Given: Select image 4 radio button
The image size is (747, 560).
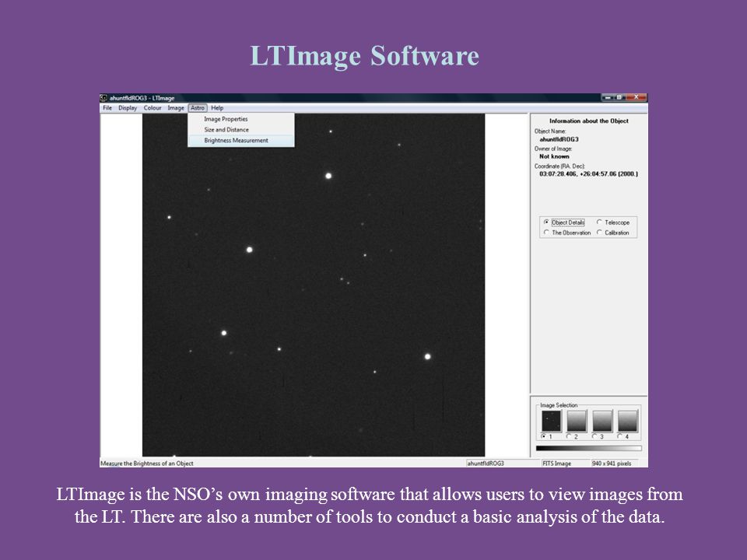Looking at the screenshot, I should (620, 436).
